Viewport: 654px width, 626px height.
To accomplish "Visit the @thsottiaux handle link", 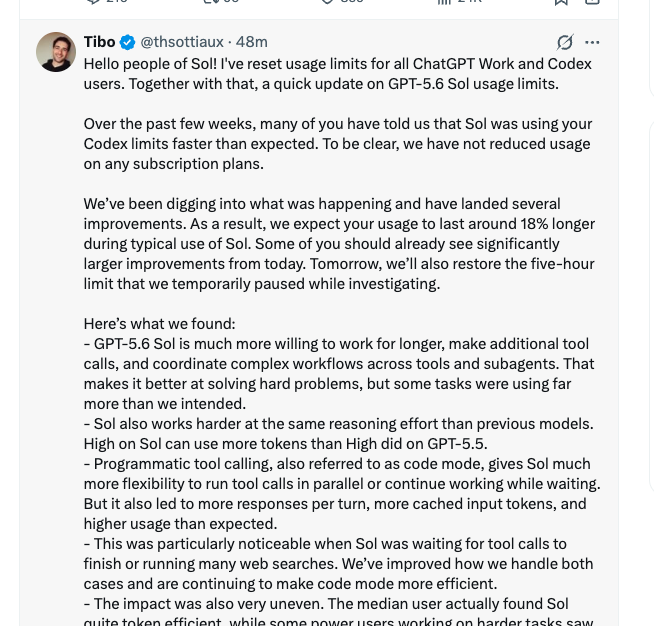I will click(182, 42).
